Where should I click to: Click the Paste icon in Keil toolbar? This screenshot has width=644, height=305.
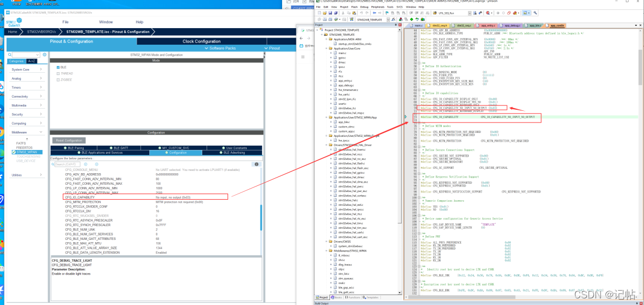[354, 13]
